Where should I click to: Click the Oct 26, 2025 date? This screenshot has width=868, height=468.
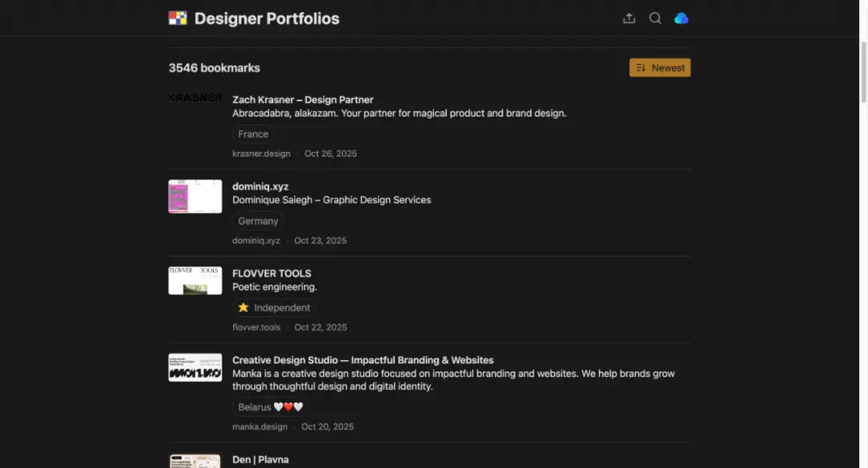(330, 154)
